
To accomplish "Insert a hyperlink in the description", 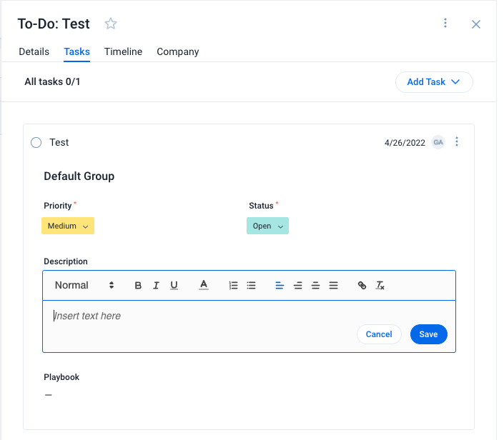I will 362,285.
